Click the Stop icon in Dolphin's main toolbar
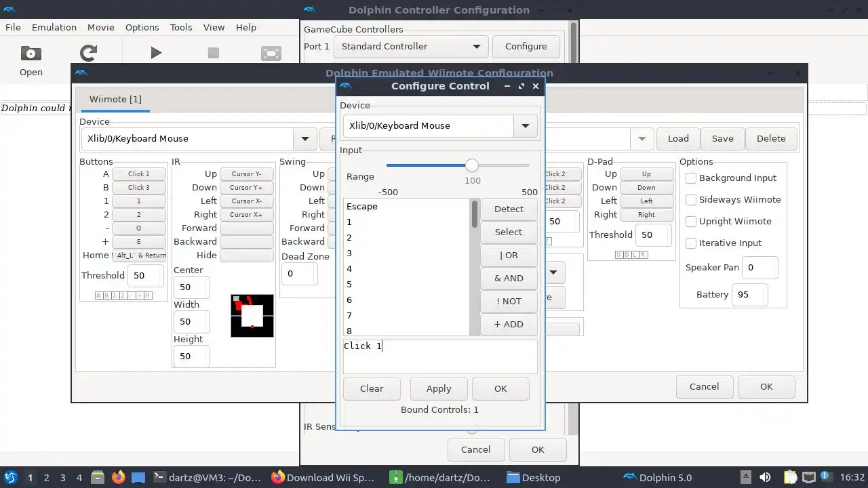 coord(214,53)
